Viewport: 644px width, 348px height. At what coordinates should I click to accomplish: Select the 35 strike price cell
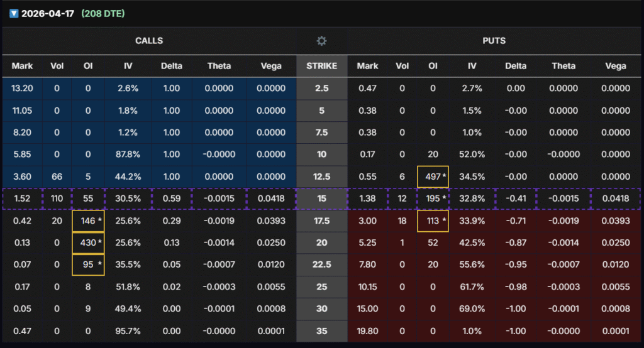[321, 331]
